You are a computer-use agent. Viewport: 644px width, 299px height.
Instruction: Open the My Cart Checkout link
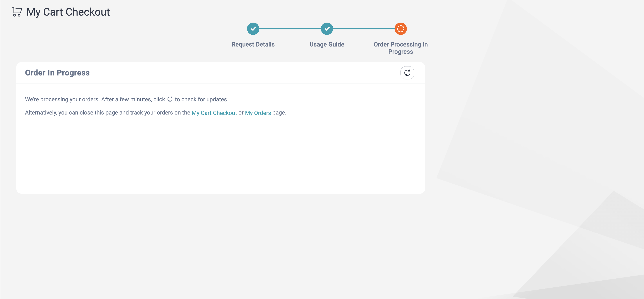point(214,113)
